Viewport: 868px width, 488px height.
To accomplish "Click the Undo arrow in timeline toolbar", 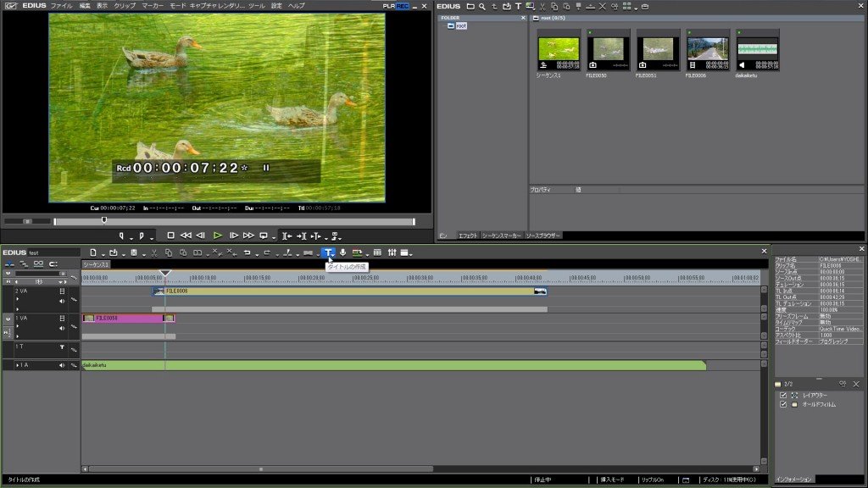I will coord(247,252).
